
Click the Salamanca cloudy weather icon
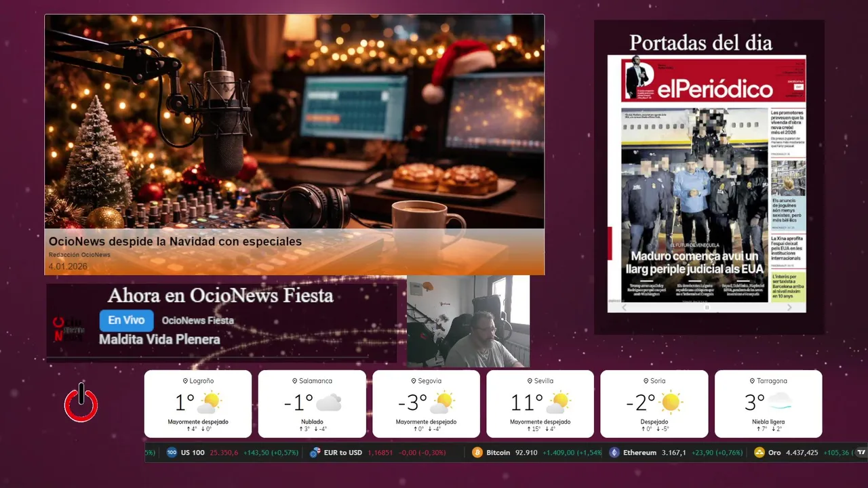point(328,403)
